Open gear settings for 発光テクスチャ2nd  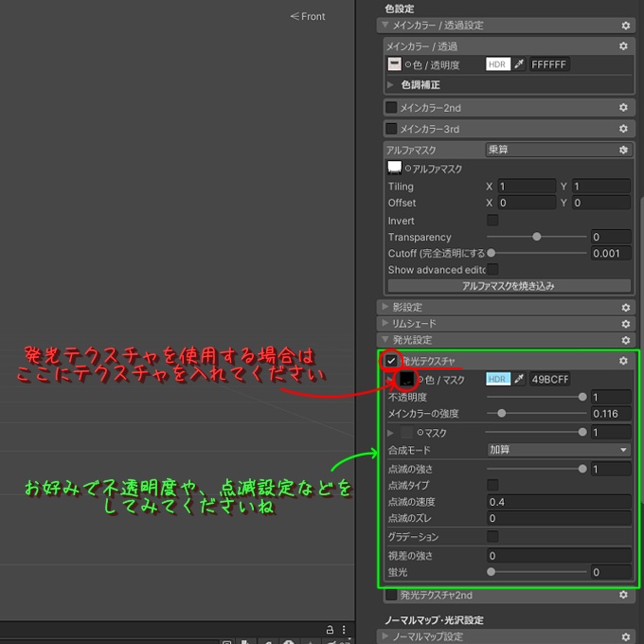coord(623,595)
